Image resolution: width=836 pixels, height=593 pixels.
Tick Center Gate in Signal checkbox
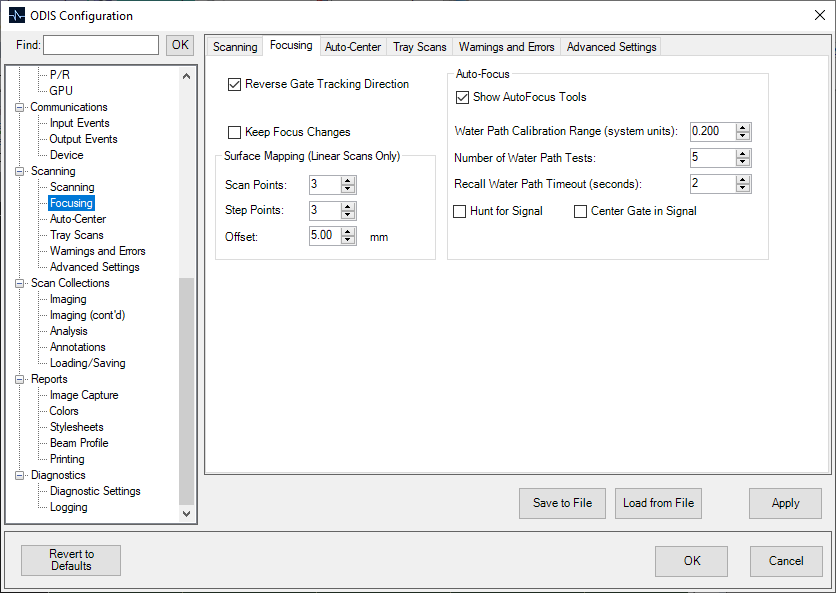[581, 212]
